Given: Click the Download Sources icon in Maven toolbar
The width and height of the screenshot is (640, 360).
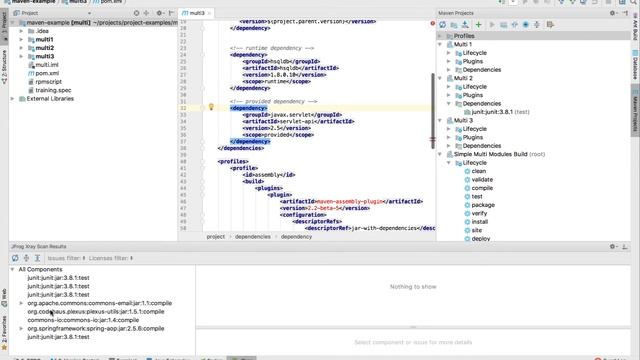Looking at the screenshot, I should (465, 25).
